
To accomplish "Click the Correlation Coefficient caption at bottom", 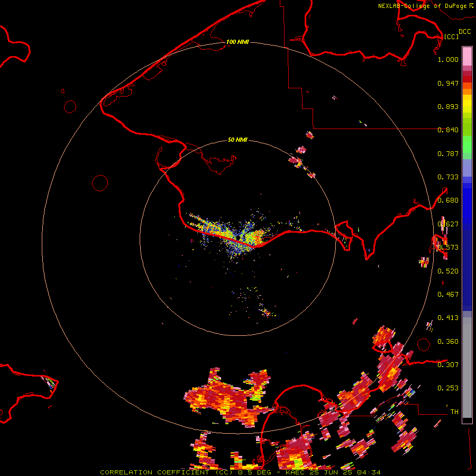I will pos(240,472).
